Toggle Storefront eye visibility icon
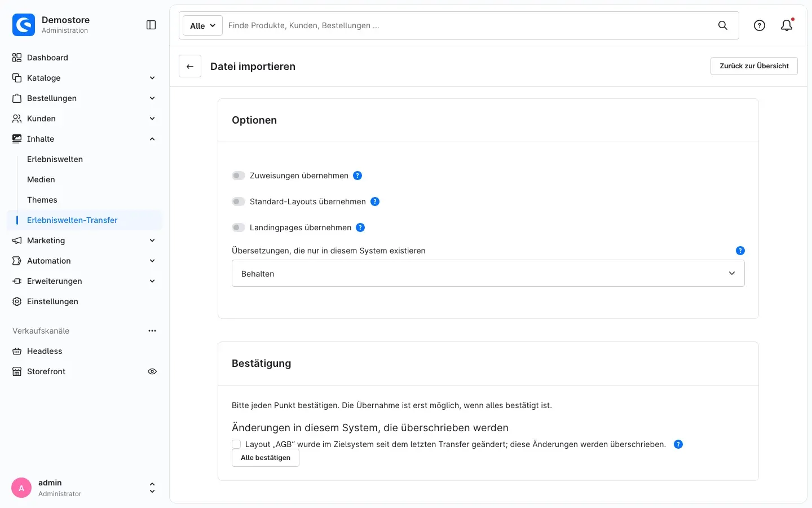The width and height of the screenshot is (812, 508). [x=152, y=371]
